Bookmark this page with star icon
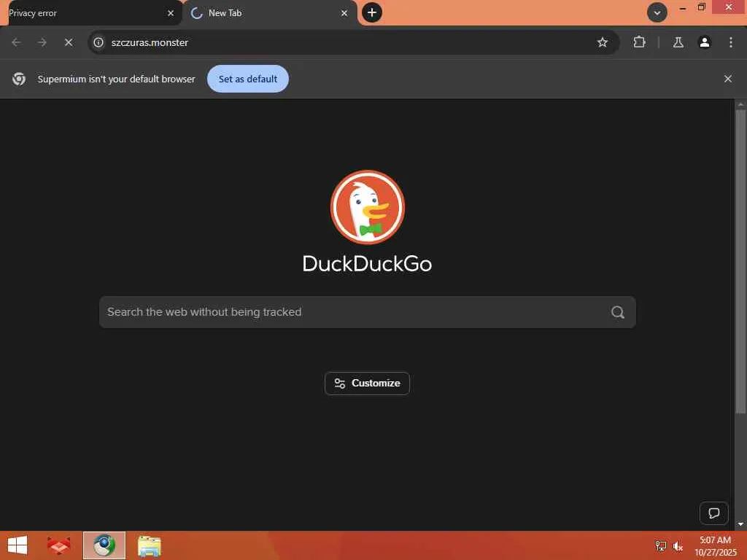This screenshot has width=747, height=560. pyautogui.click(x=602, y=42)
